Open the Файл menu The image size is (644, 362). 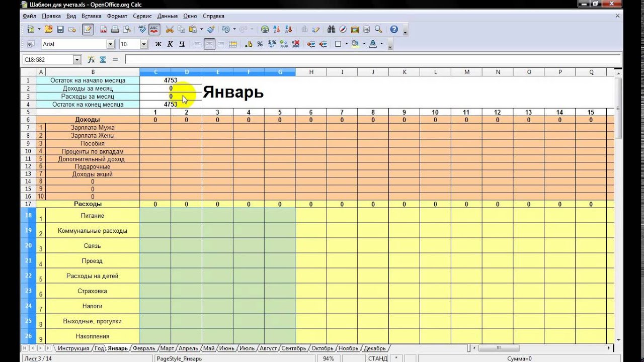[29, 16]
